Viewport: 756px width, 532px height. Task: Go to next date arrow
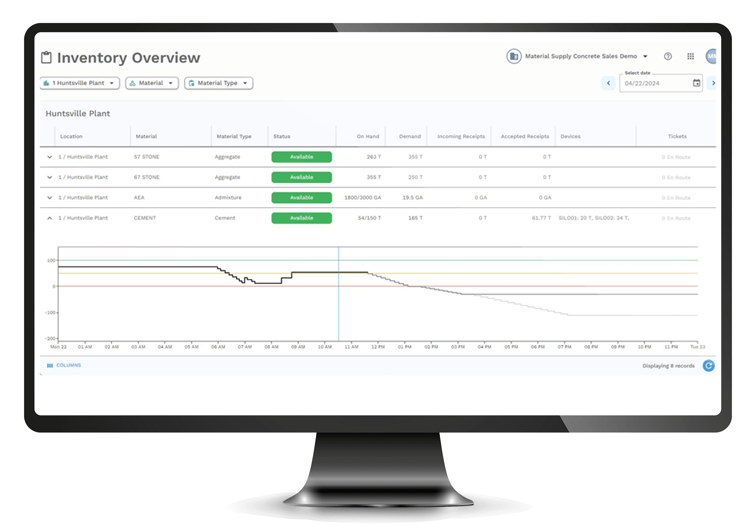[x=713, y=83]
